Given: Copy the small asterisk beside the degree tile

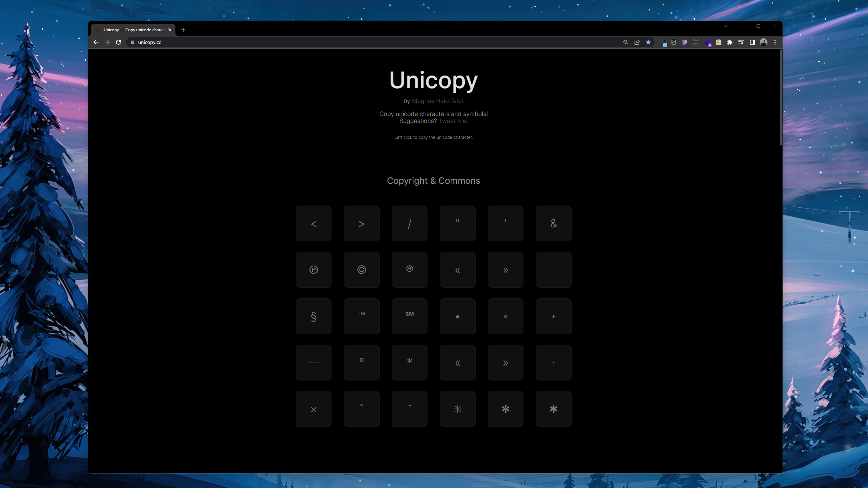Looking at the screenshot, I should (409, 363).
